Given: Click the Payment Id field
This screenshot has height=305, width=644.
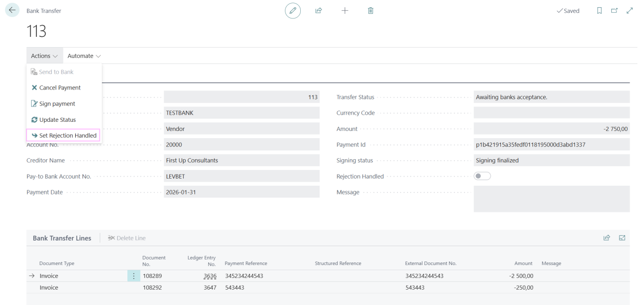Looking at the screenshot, I should [551, 144].
